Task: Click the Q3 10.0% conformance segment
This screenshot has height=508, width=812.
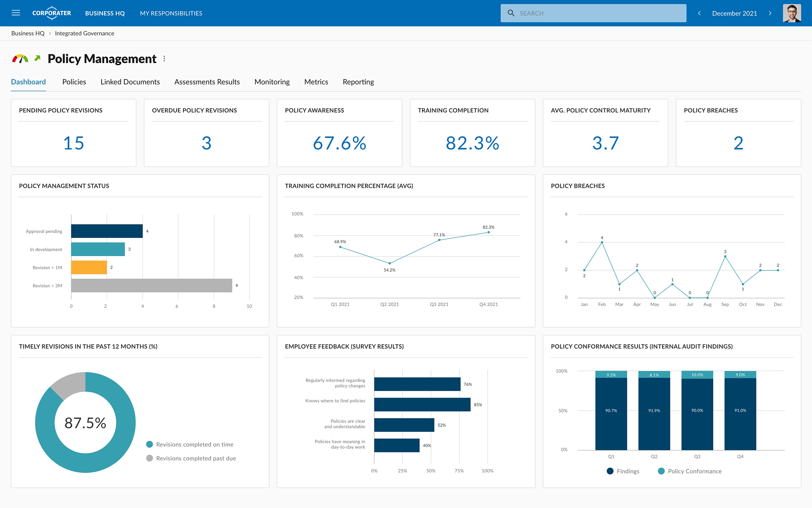Action: [x=697, y=375]
